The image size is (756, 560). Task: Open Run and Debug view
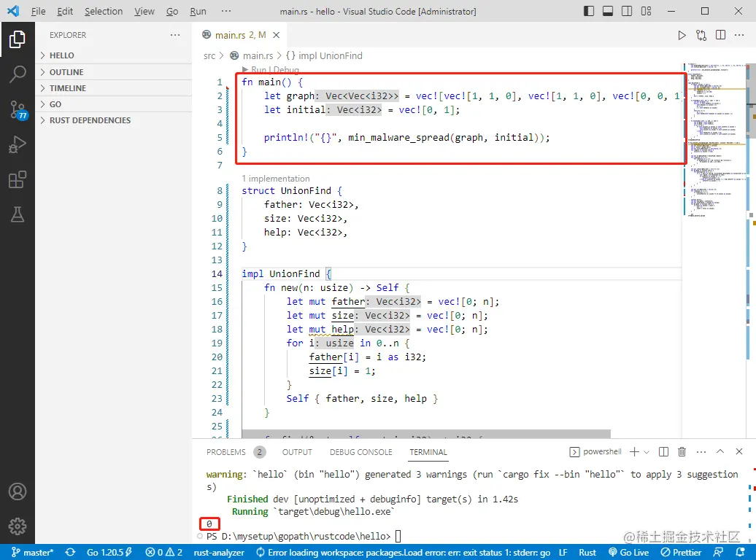click(18, 144)
